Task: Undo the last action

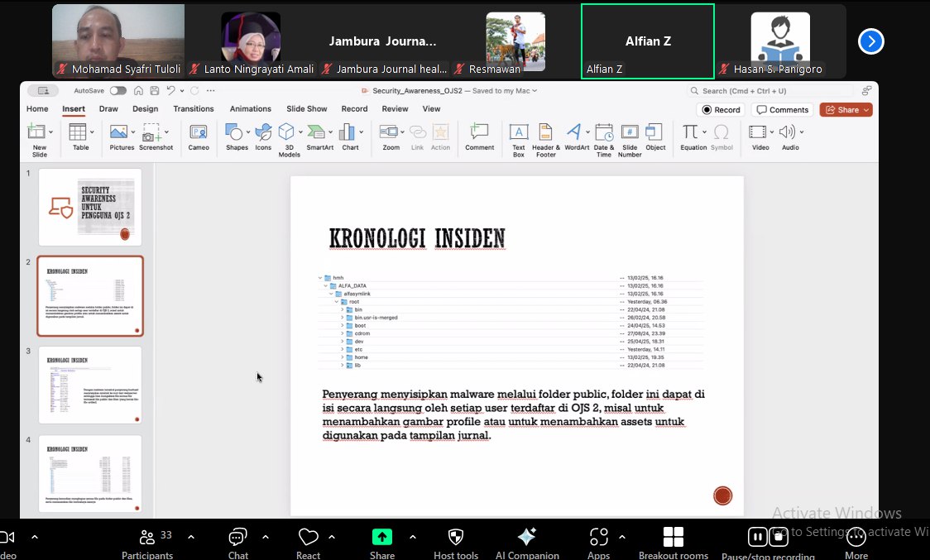Action: (x=170, y=91)
